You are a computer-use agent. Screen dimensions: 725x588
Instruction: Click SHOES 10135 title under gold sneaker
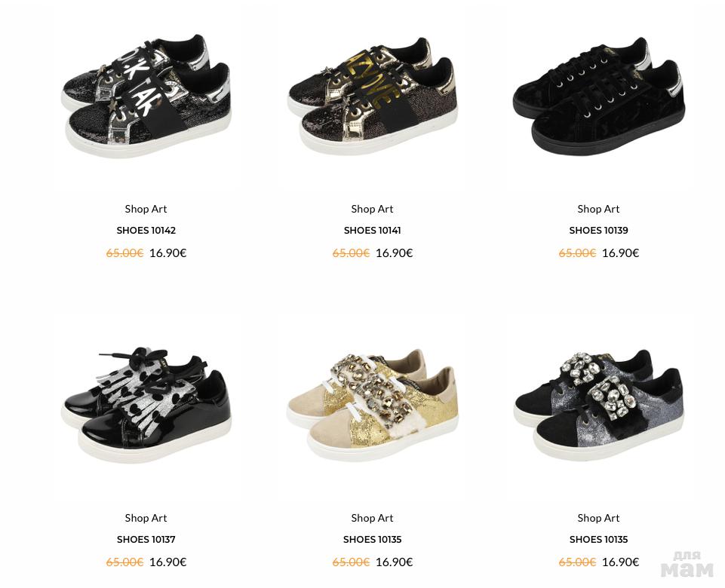(x=372, y=539)
